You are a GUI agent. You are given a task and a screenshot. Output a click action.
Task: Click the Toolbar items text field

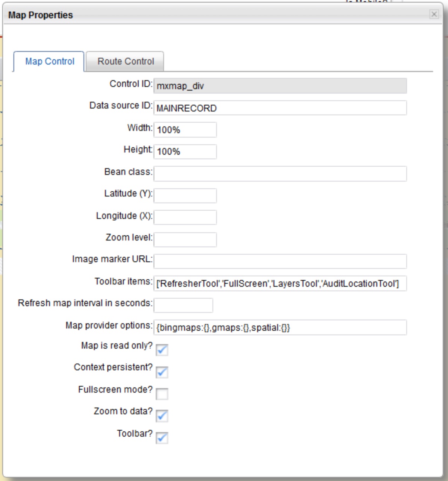point(280,283)
